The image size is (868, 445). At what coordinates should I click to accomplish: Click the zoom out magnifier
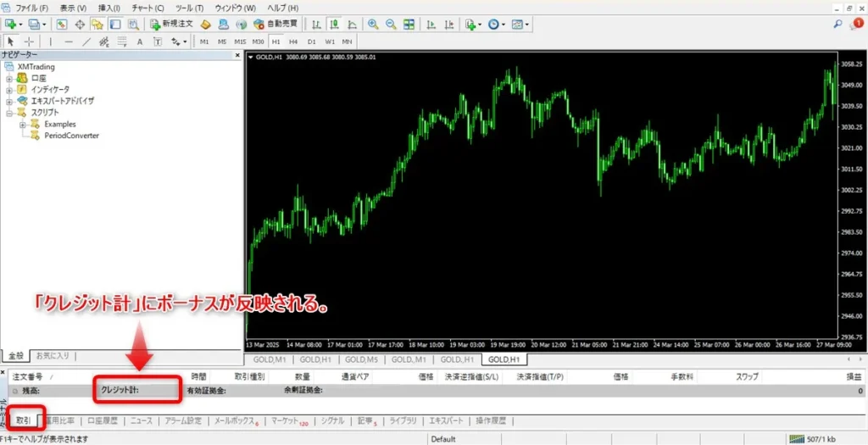tap(391, 25)
